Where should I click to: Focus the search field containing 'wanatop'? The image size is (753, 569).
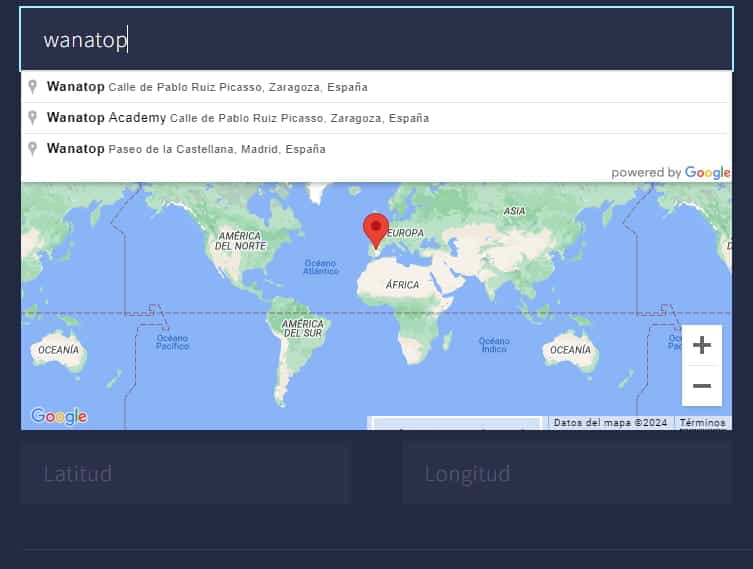pyautogui.click(x=375, y=40)
